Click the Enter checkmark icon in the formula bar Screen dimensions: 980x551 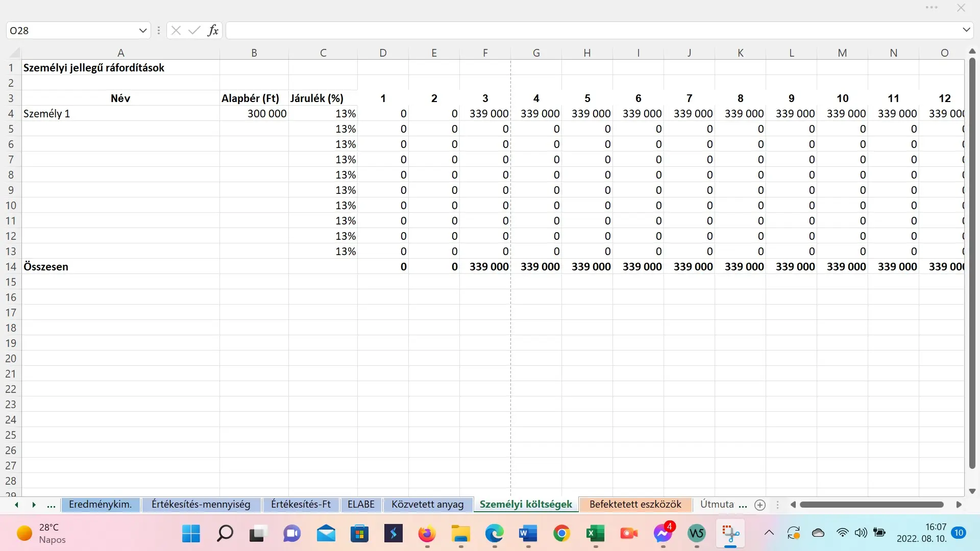[x=194, y=31]
